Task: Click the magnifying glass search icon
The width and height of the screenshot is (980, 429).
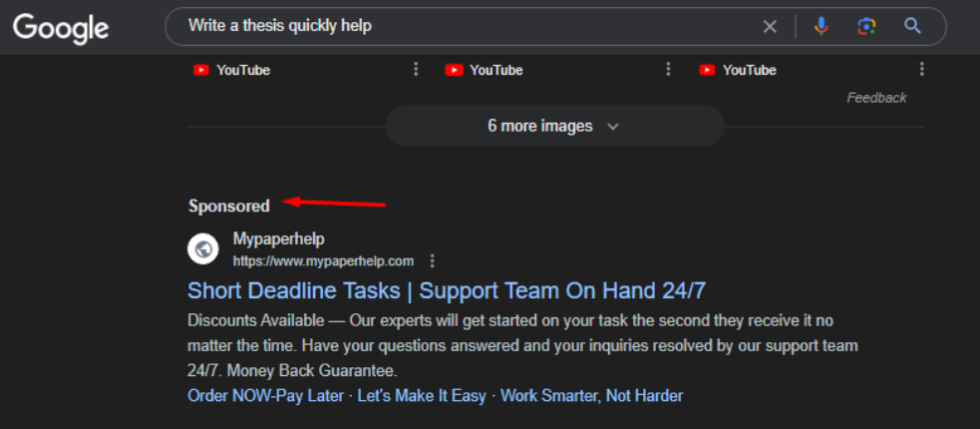Action: 912,27
